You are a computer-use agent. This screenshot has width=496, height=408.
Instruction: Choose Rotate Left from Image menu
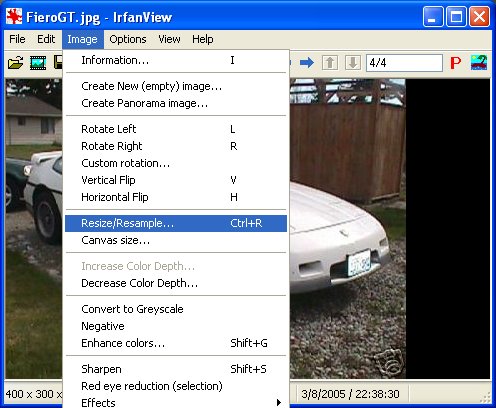click(176, 129)
